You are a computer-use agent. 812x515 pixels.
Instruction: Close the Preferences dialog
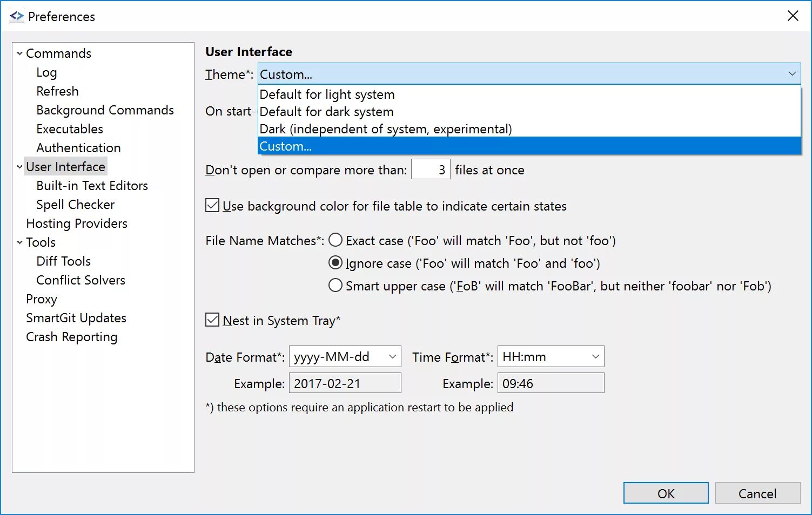[793, 16]
